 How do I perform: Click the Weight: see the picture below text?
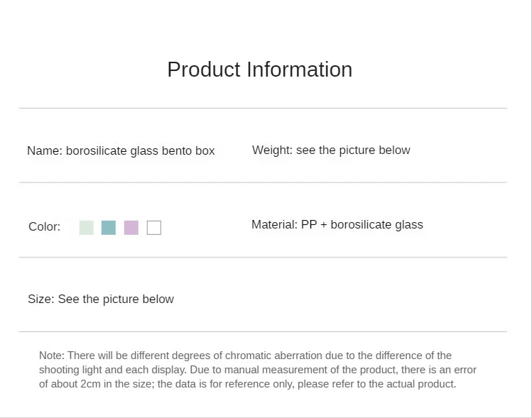331,150
